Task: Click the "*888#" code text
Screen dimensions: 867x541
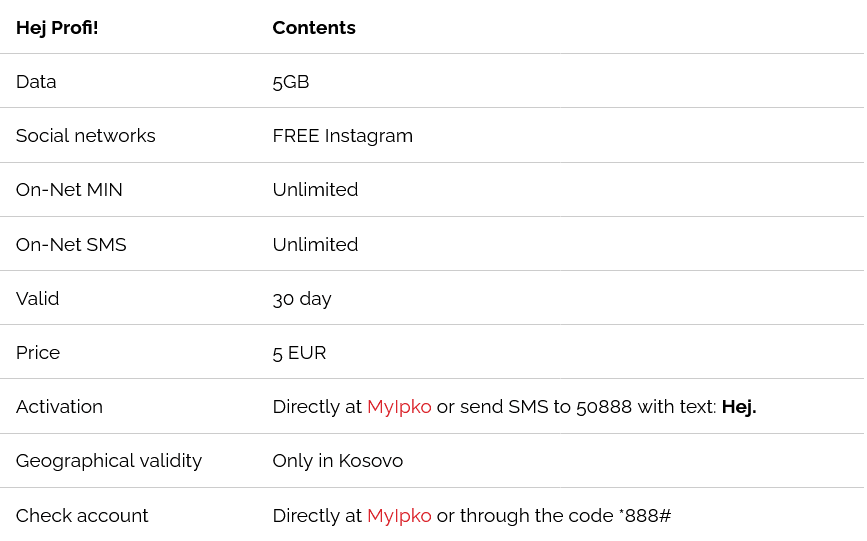Action: coord(645,516)
